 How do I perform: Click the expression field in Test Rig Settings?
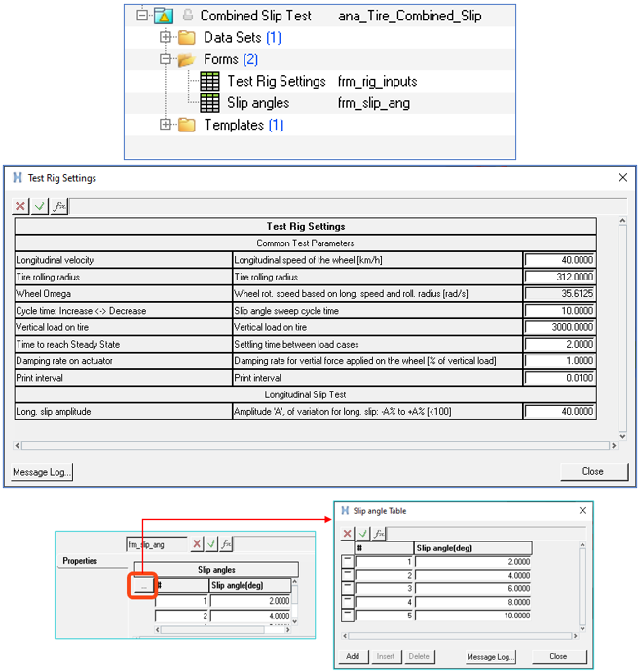click(348, 206)
